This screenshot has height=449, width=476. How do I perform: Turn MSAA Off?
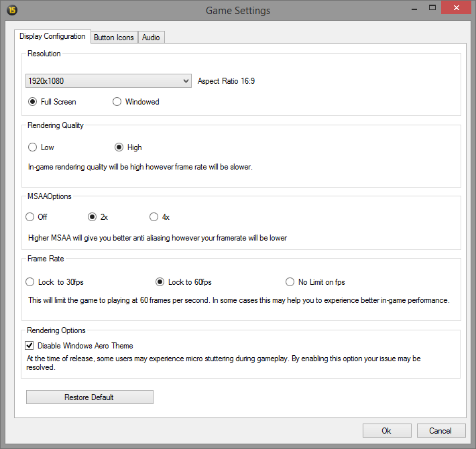29,217
